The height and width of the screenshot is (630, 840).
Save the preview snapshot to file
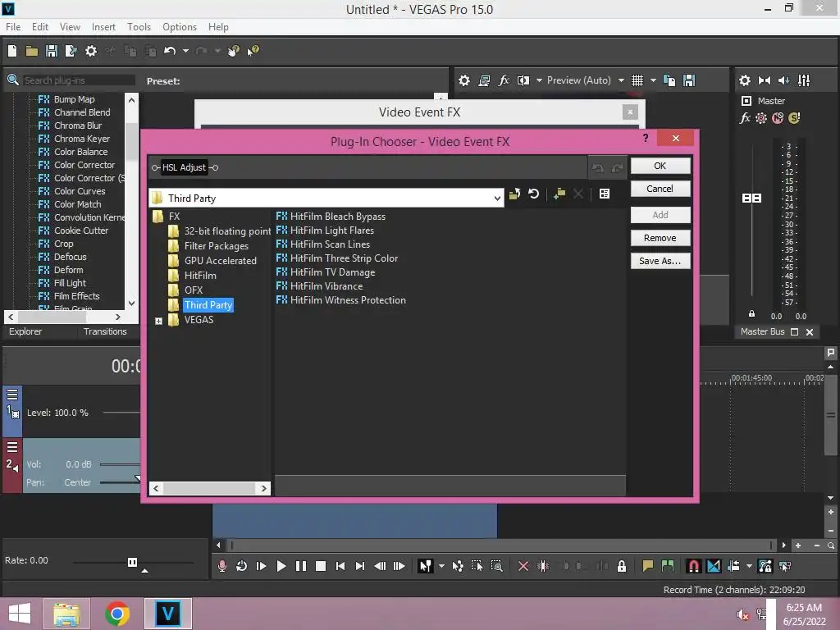(689, 80)
